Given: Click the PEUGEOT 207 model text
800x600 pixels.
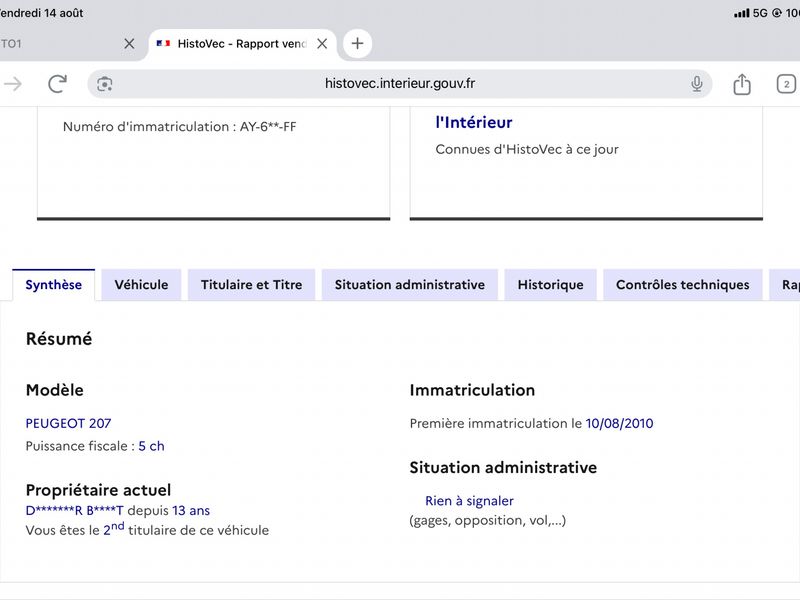Looking at the screenshot, I should 68,423.
